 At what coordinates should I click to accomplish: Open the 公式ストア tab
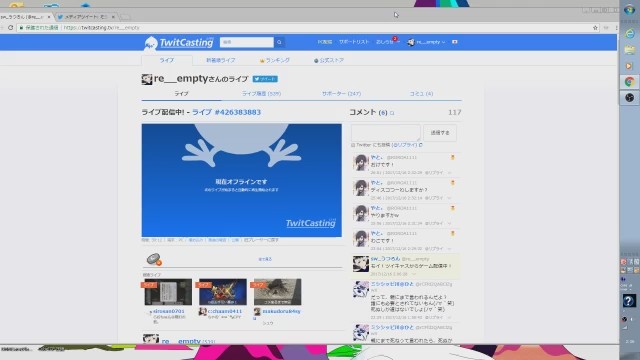[x=329, y=60]
